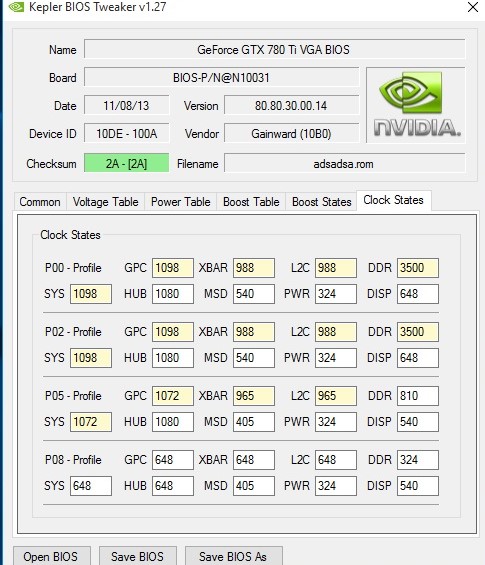Edit the P08 profile DDR value 324

click(418, 460)
